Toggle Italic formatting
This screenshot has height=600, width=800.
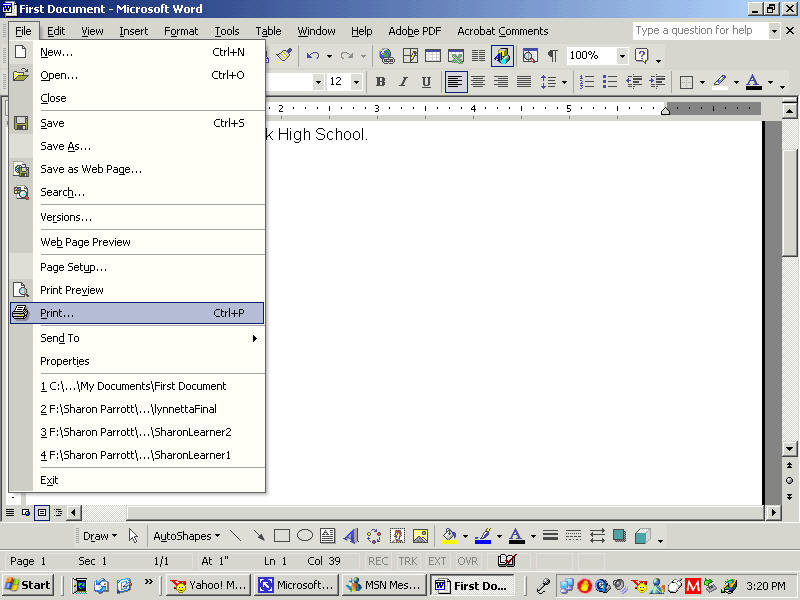coord(403,82)
